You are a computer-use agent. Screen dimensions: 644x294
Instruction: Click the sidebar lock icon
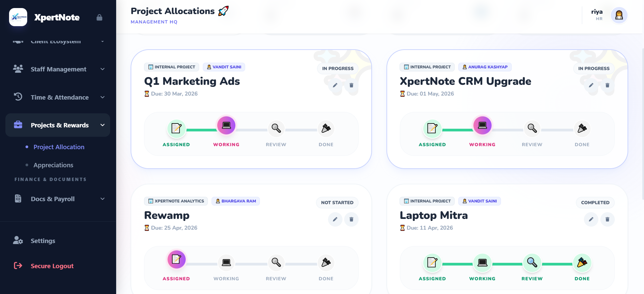tap(99, 17)
